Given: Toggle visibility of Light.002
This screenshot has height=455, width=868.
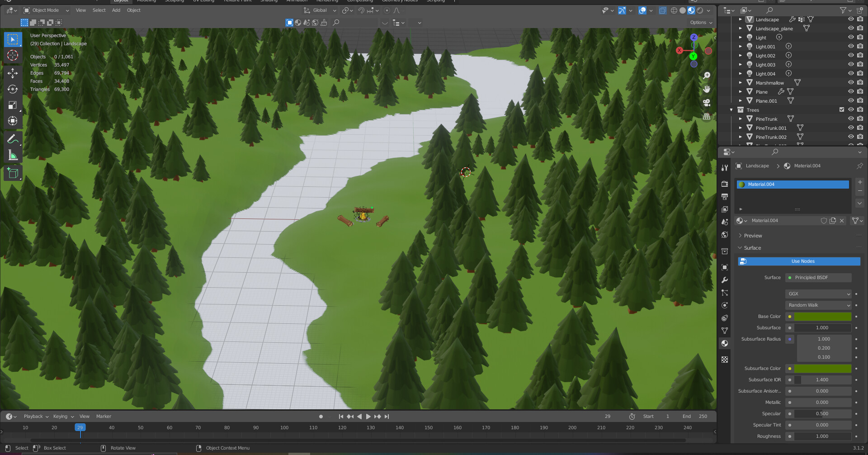Looking at the screenshot, I should tap(850, 56).
